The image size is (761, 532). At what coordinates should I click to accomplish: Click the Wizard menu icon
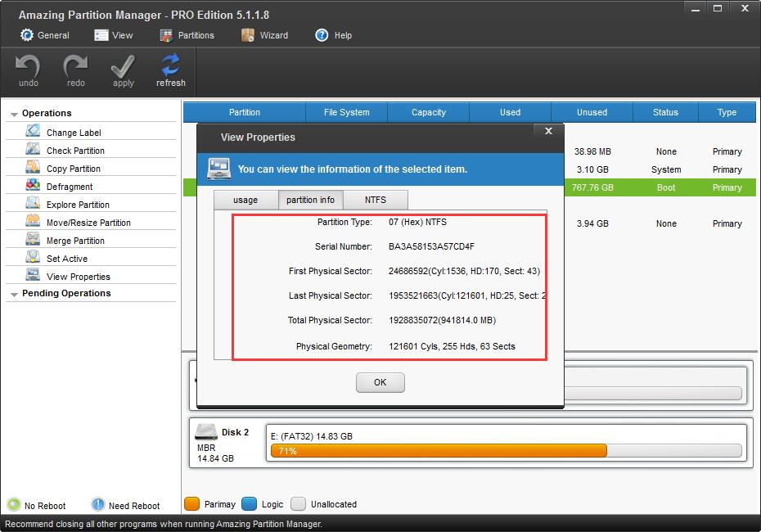point(248,35)
